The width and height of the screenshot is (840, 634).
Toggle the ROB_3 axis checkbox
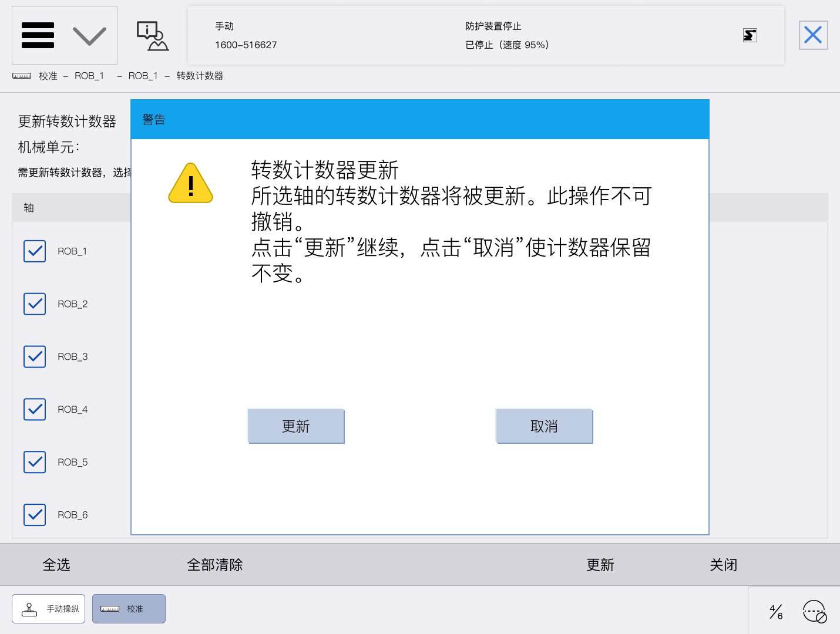(35, 357)
